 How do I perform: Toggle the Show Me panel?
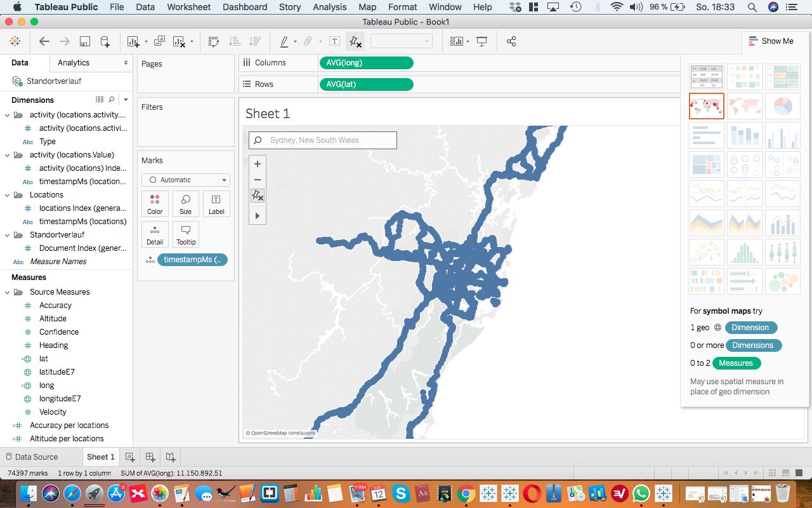(771, 41)
